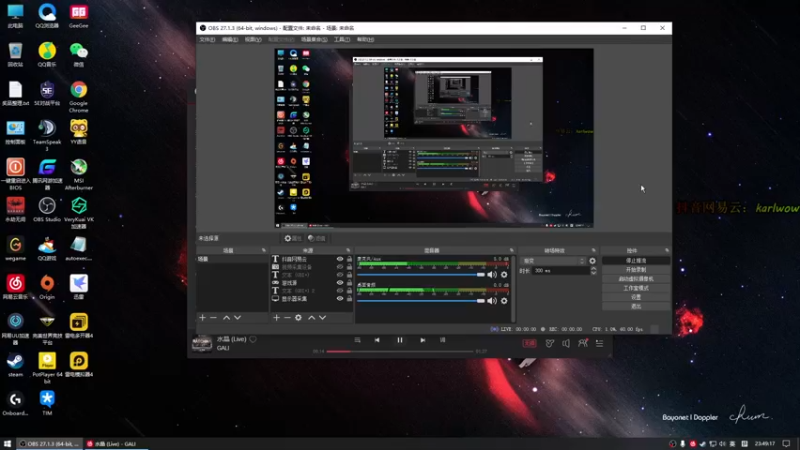Screen dimensions: 800x450
Task: Toggle lock on 扫描网易云 source
Action: pos(349,259)
